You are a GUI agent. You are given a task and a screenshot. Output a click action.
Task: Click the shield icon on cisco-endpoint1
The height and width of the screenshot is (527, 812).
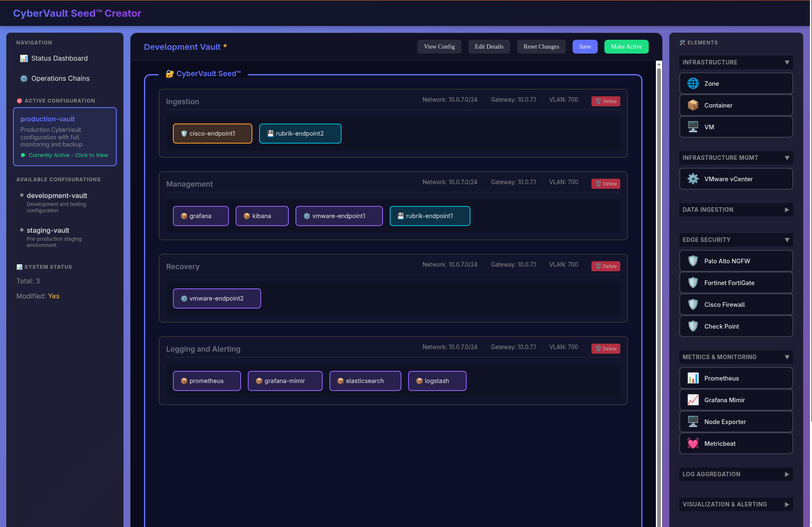(184, 134)
